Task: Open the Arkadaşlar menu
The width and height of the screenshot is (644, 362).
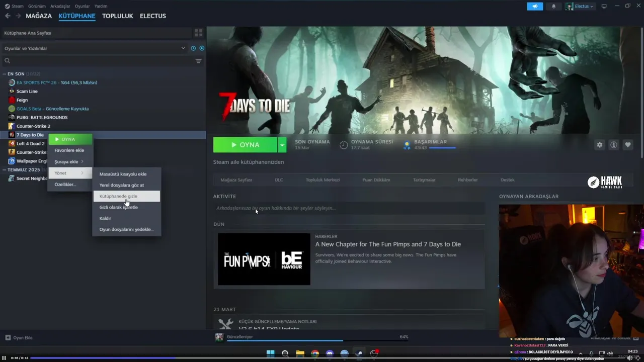Action: 60,6
